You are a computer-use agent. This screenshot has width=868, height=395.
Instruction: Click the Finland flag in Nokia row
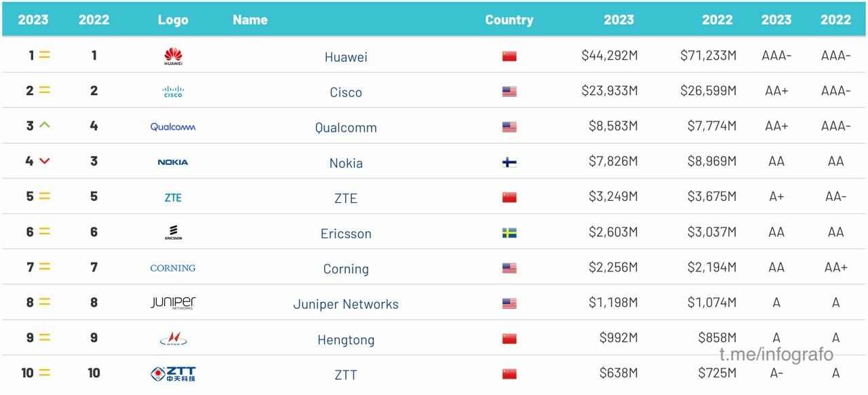[509, 162]
